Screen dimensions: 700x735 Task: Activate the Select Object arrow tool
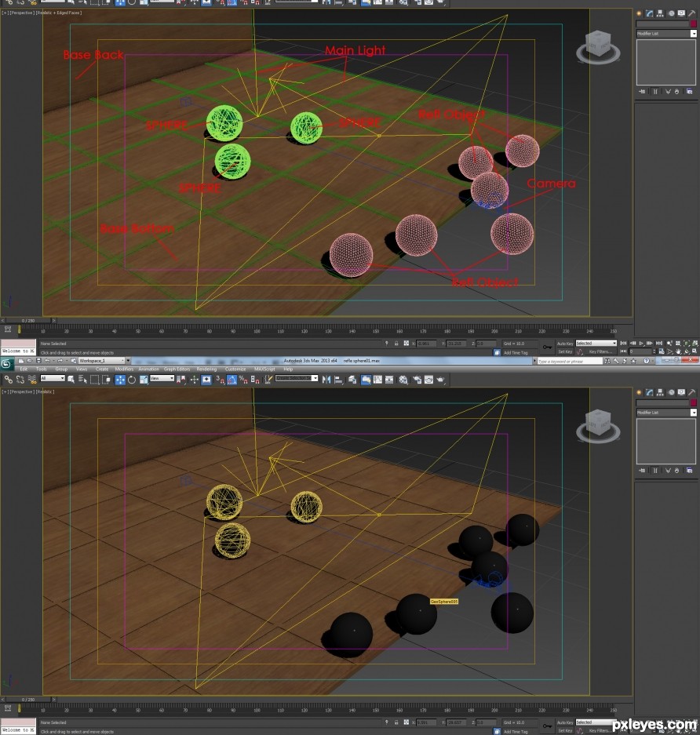[x=71, y=379]
